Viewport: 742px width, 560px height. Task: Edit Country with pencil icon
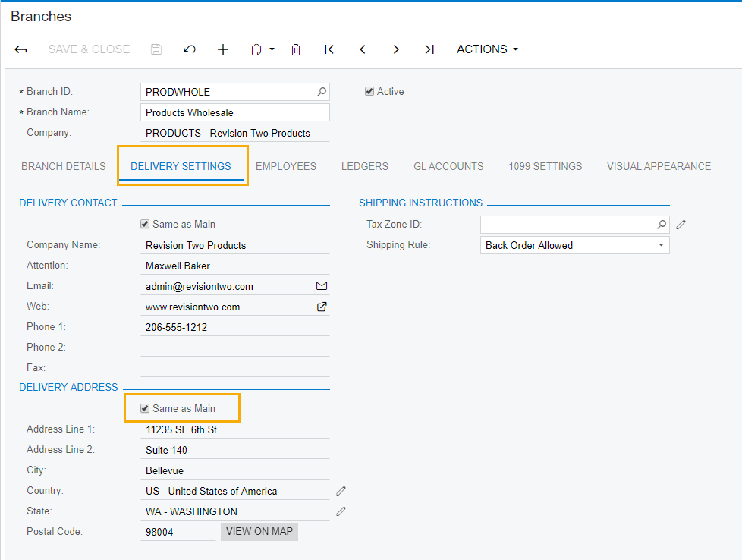(x=341, y=491)
